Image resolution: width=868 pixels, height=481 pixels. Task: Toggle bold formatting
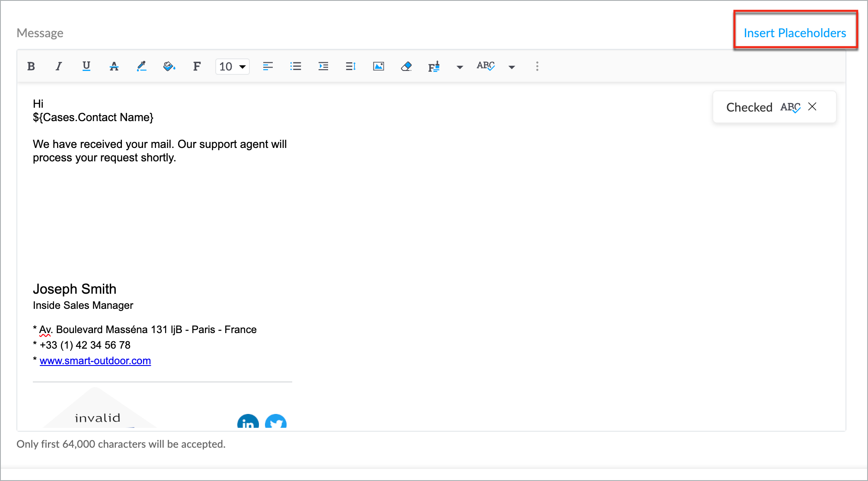(31, 66)
